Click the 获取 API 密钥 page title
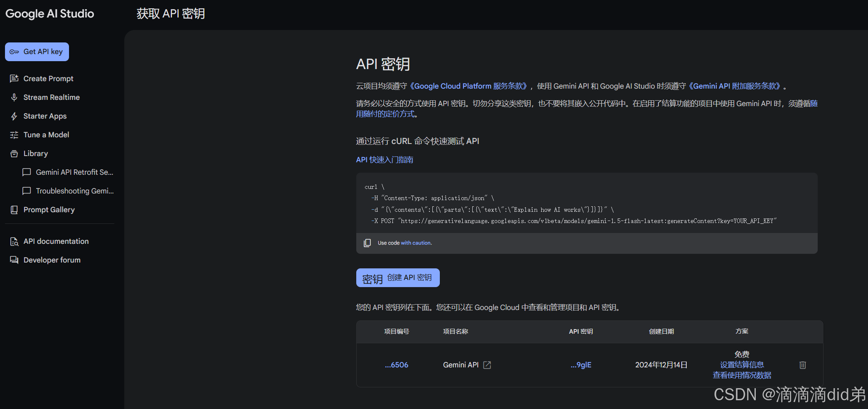868x409 pixels. pyautogui.click(x=171, y=14)
